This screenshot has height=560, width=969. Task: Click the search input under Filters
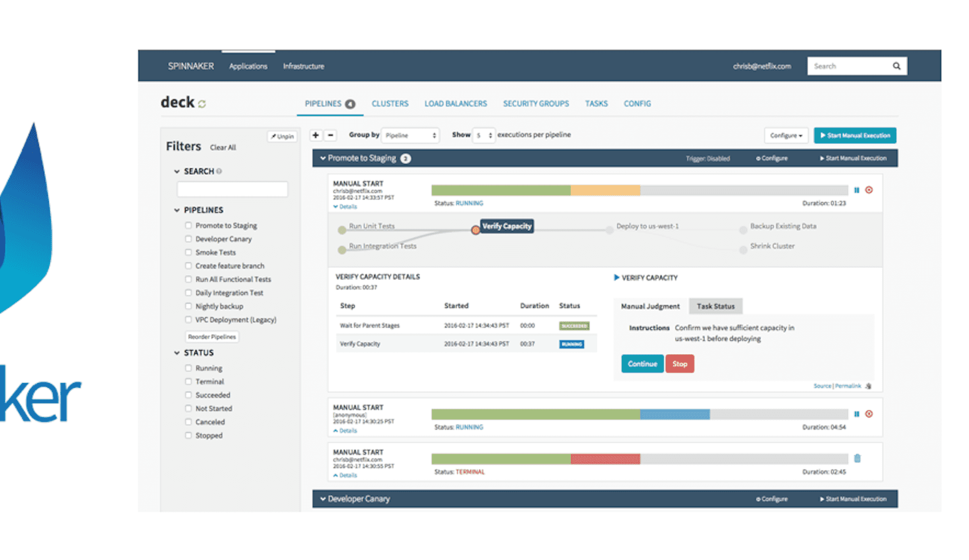point(232,189)
